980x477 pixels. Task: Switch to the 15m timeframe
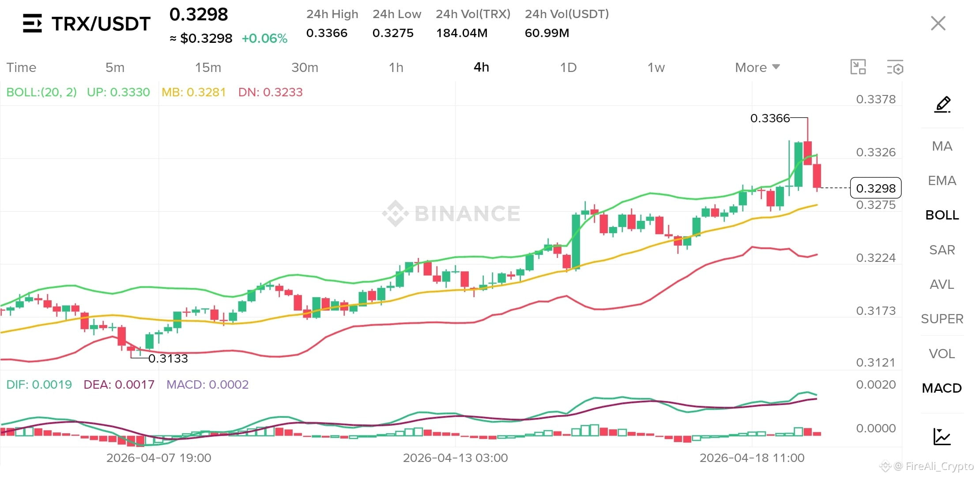point(208,67)
